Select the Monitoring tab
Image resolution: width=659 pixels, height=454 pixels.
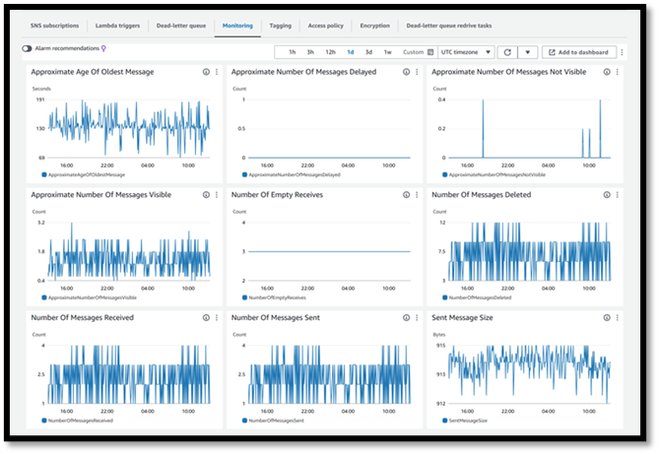237,26
